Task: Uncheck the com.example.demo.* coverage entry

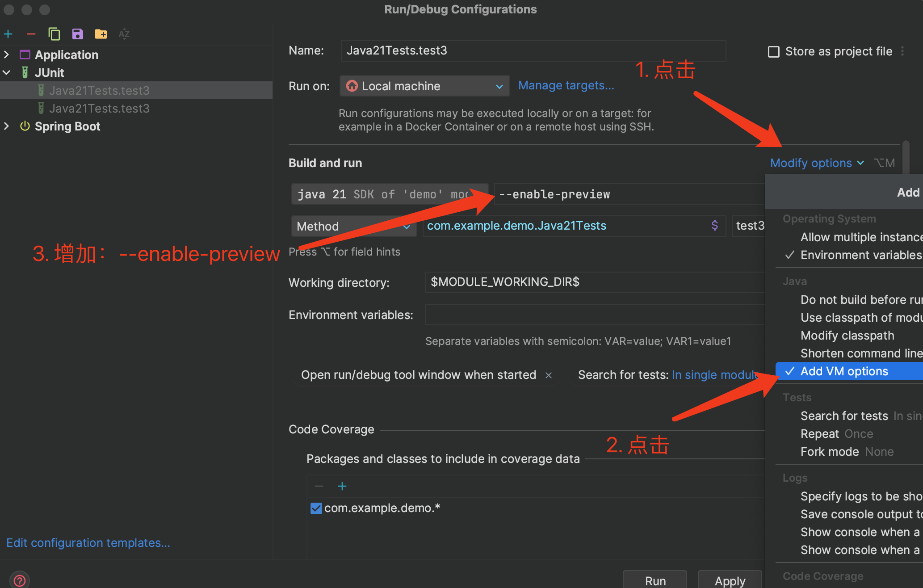Action: click(316, 508)
